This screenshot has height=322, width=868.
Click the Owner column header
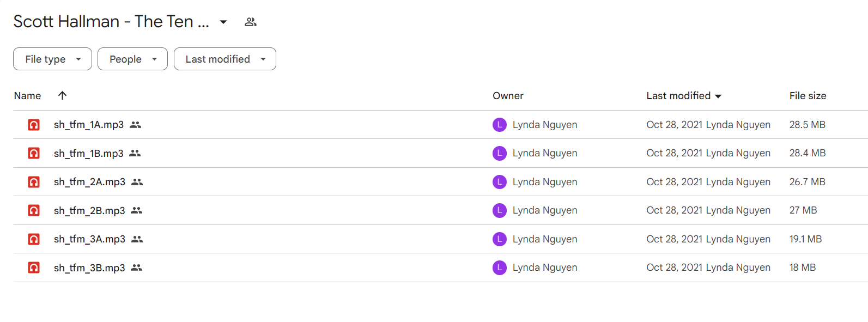pos(508,95)
